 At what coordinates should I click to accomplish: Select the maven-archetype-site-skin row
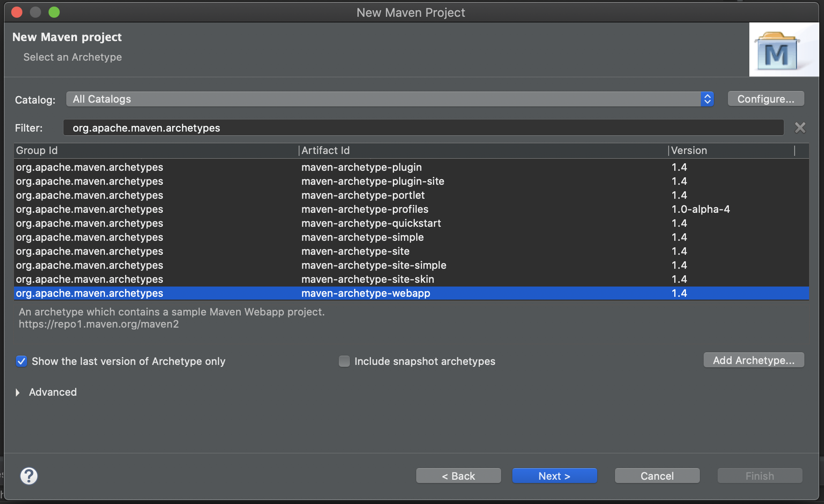point(412,279)
